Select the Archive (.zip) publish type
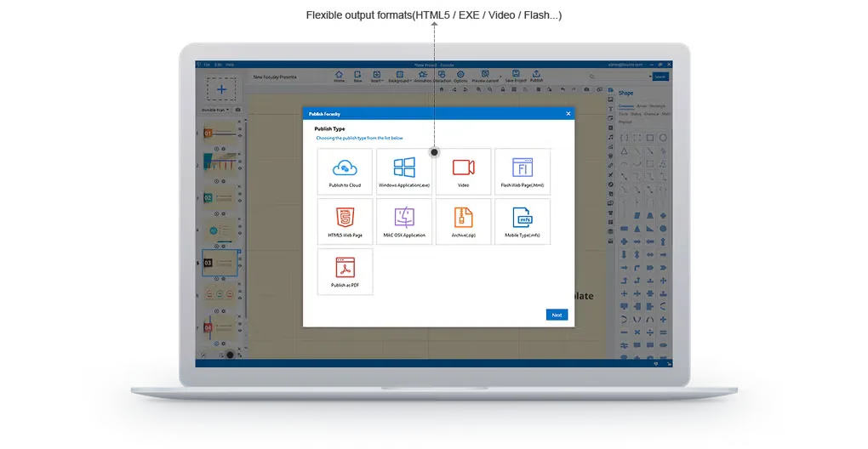Viewport: 868px width, 449px height. (463, 221)
